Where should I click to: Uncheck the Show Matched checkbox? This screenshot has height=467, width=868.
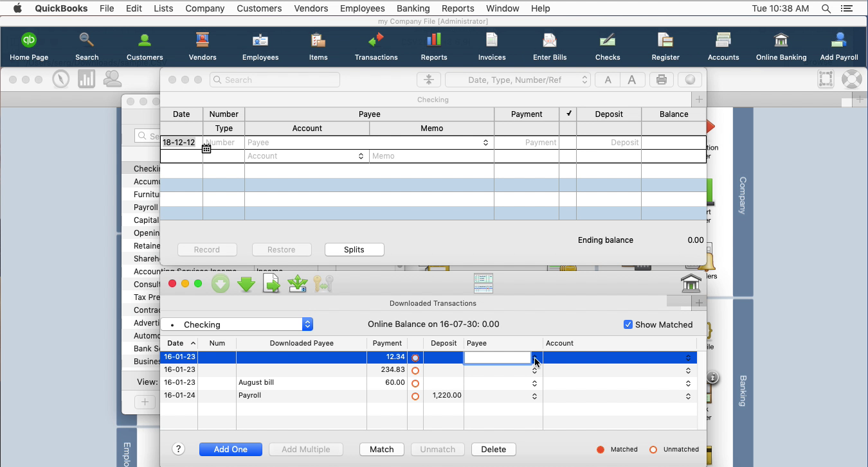click(628, 324)
